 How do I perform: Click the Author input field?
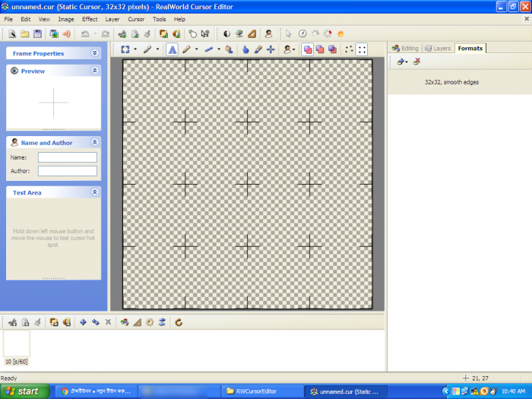tap(68, 171)
